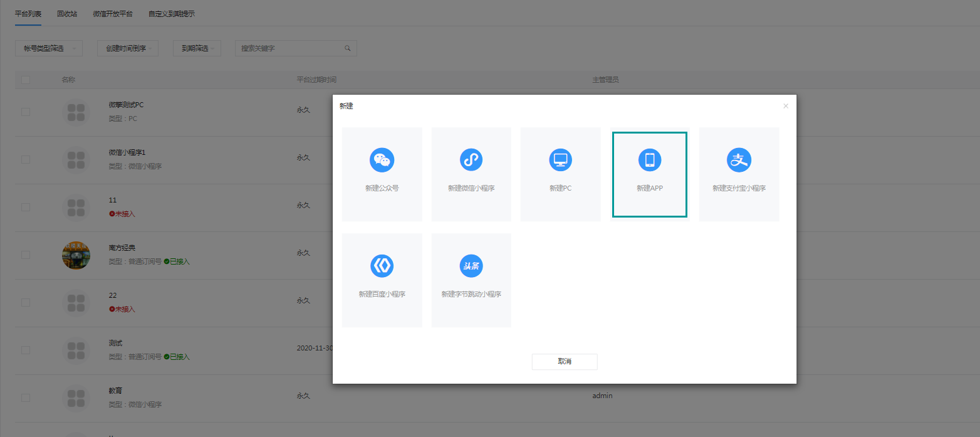Choose the WeChat mini program icon

point(471,161)
